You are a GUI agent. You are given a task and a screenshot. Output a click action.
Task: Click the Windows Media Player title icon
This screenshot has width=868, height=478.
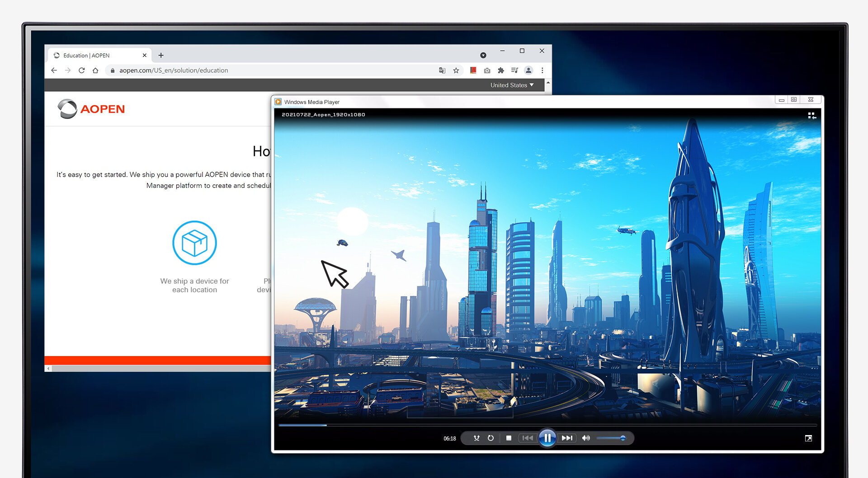click(278, 102)
